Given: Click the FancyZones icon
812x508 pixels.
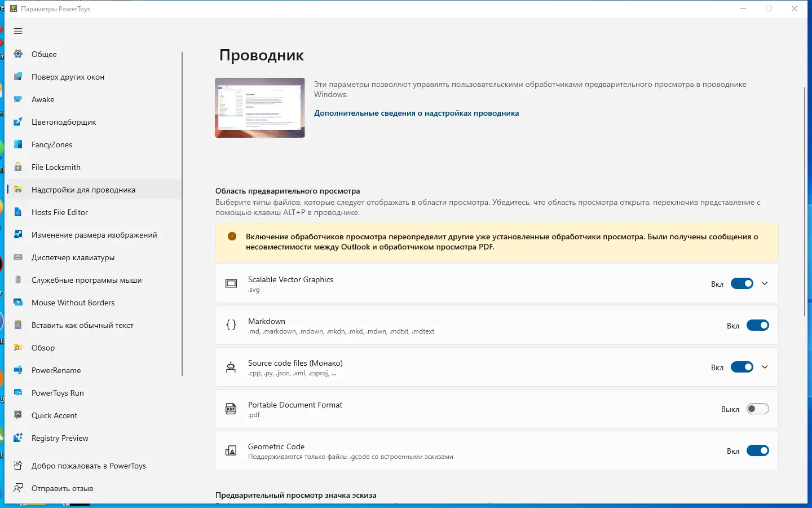Looking at the screenshot, I should (x=18, y=144).
